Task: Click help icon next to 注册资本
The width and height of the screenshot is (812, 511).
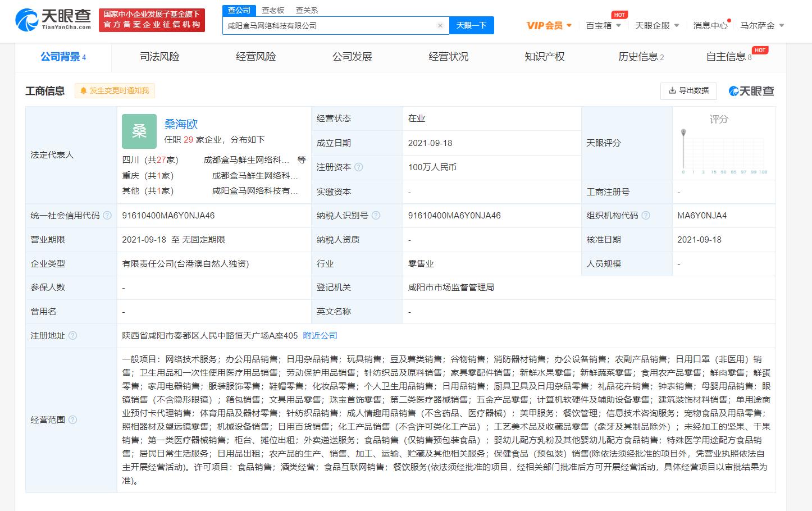Action: [359, 167]
